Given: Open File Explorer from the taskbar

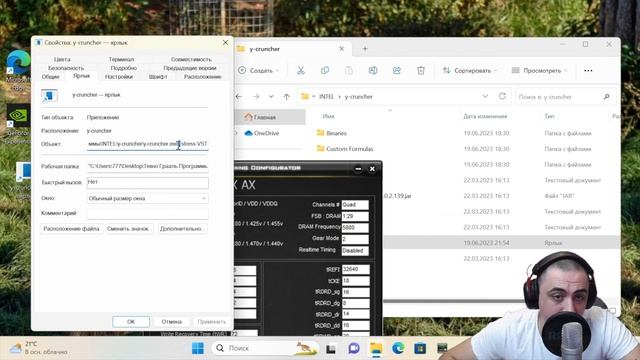Looking at the screenshot, I should 376,348.
